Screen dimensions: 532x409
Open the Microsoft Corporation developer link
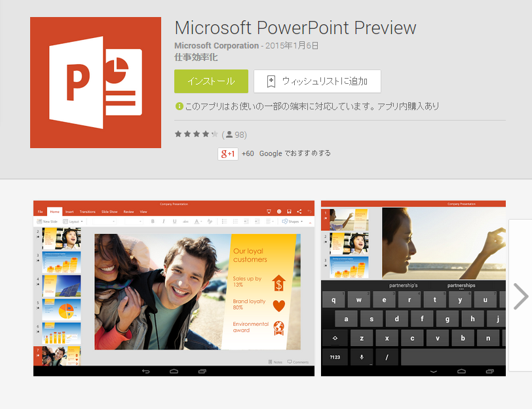pos(216,45)
